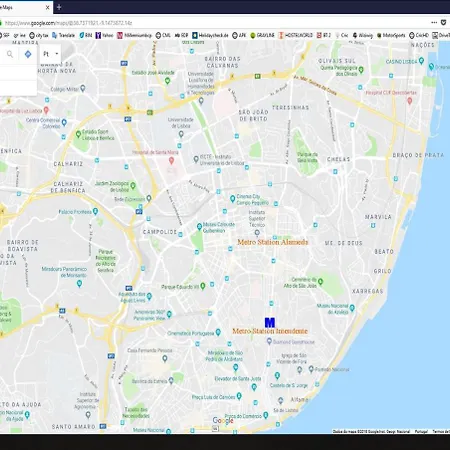Select Cemitério do Alto de São João pin
This screenshot has width=450, height=450.
(320, 281)
